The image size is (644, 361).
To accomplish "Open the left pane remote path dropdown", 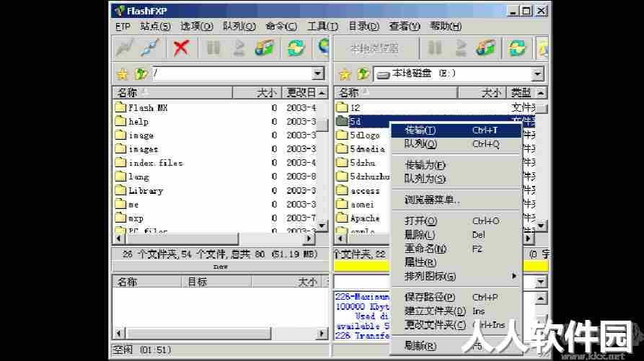I will point(317,73).
